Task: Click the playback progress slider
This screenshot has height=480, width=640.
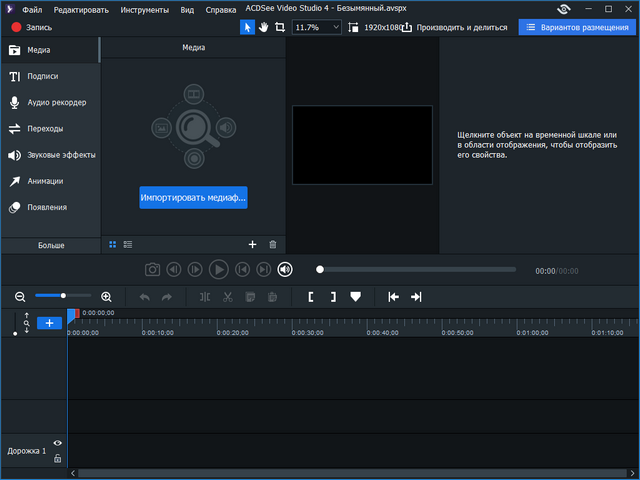Action: pyautogui.click(x=418, y=269)
